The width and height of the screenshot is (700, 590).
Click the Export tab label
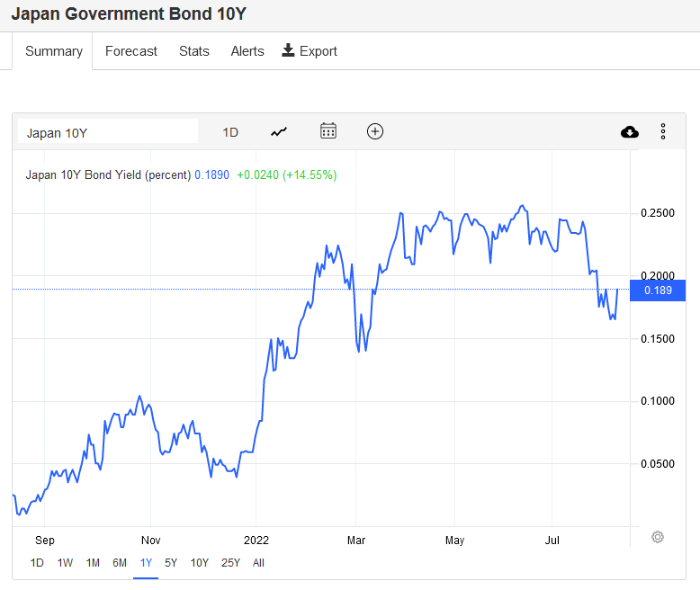319,51
